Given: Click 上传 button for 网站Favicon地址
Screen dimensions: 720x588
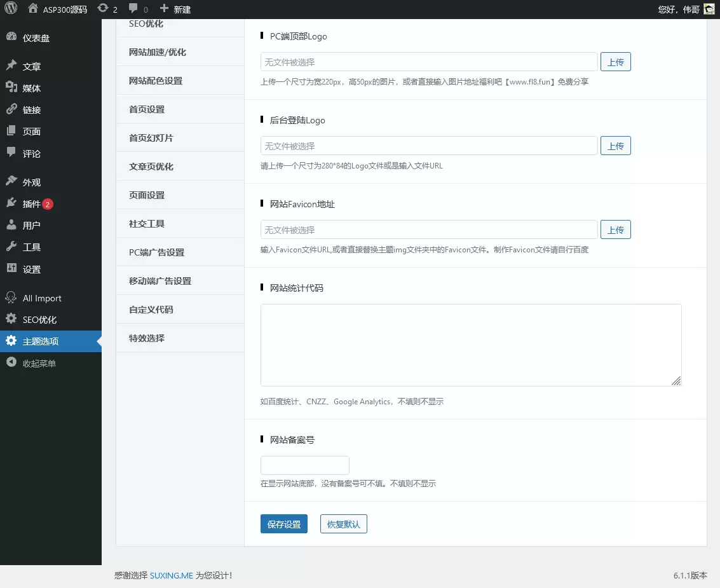Looking at the screenshot, I should [615, 229].
